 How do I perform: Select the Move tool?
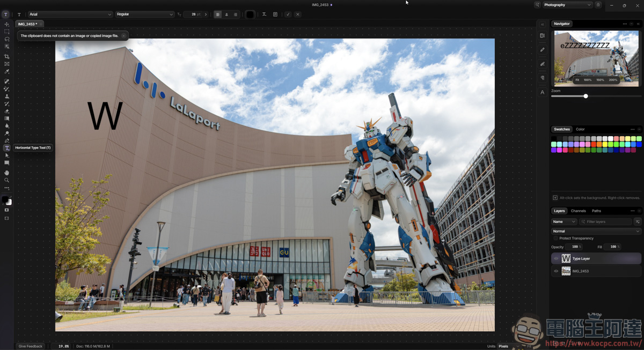6,24
